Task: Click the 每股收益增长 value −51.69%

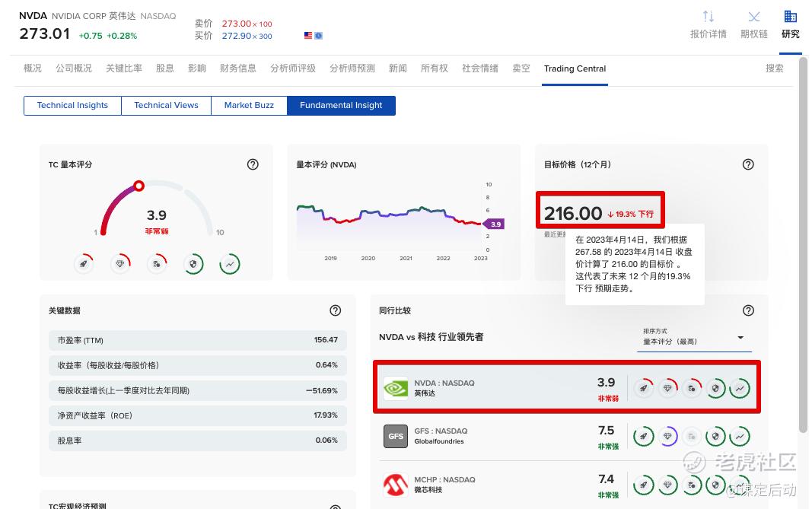Action: point(322,390)
